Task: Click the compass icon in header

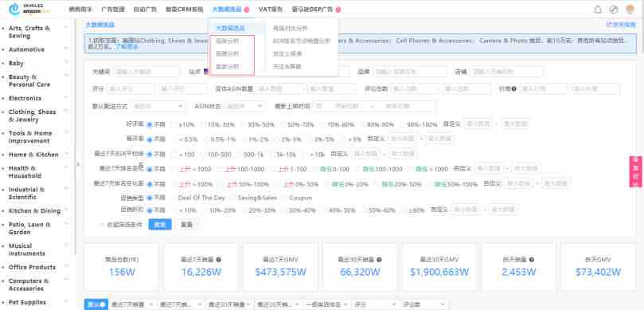Action: [614, 10]
